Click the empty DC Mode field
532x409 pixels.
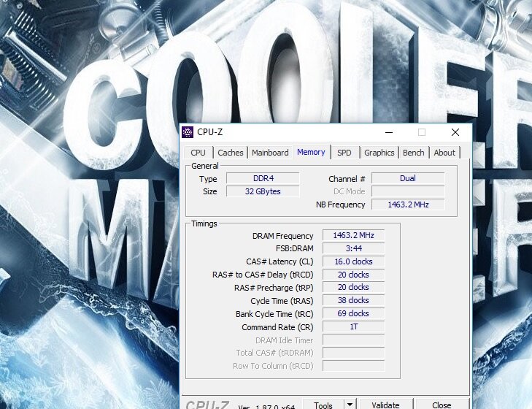408,191
